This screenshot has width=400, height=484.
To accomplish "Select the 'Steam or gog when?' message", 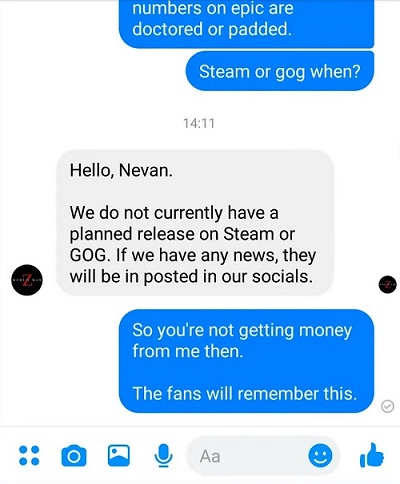I will [280, 71].
